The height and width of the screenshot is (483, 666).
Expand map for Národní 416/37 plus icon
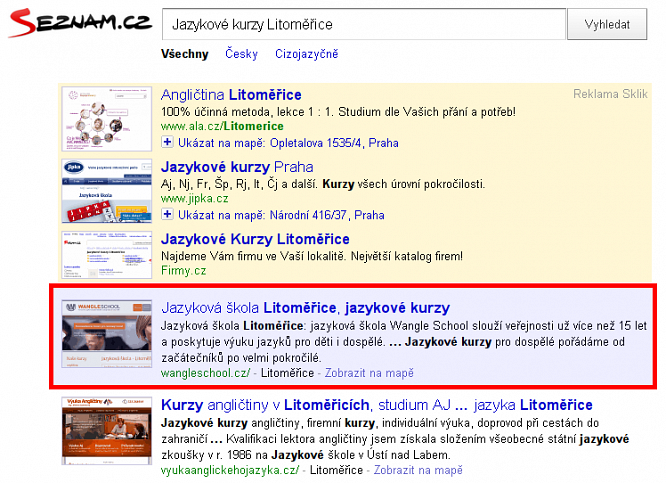pyautogui.click(x=167, y=215)
